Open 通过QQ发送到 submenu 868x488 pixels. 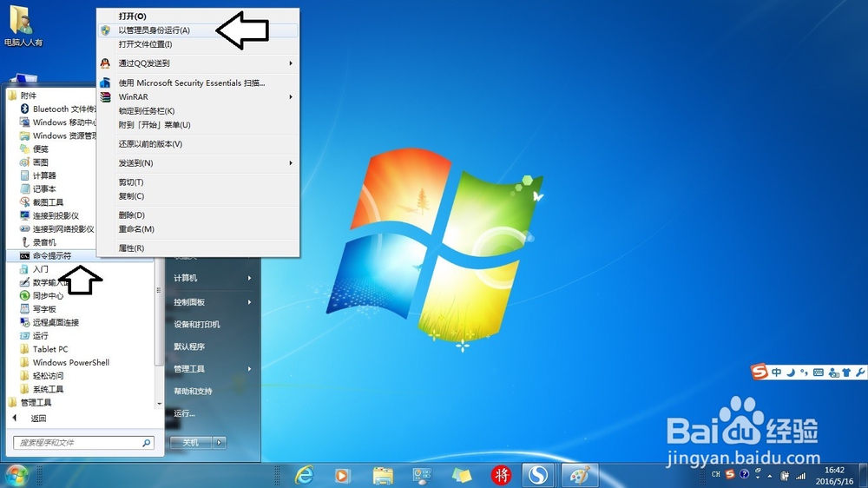click(198, 63)
